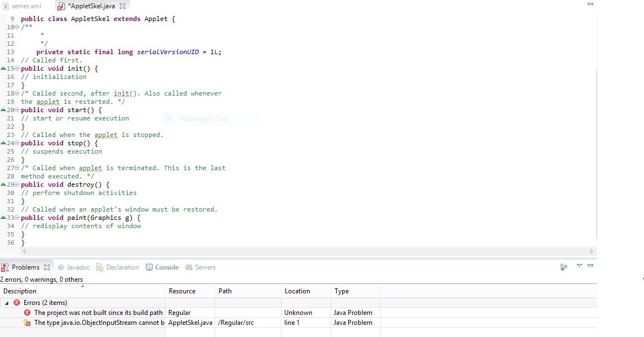Collapse the paint() method fold at line 33

(x=17, y=218)
